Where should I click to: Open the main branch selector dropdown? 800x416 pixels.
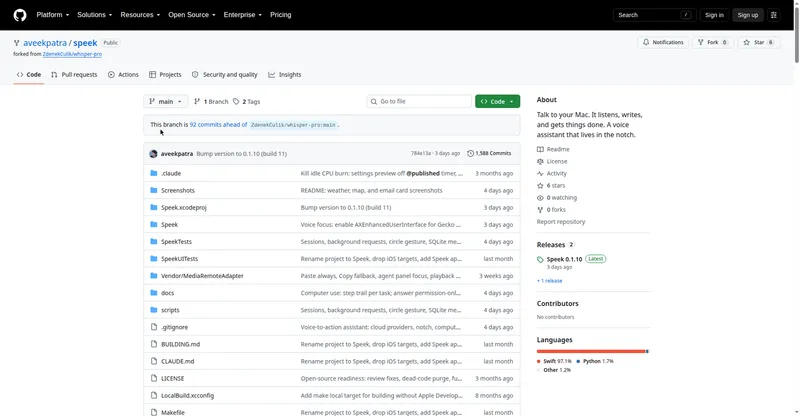click(165, 102)
